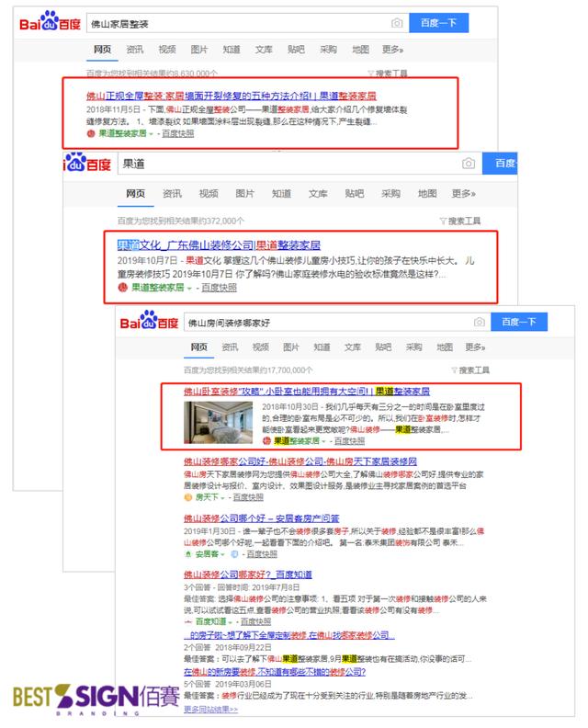This screenshot has height=728, width=588.
Task: Click 百度知道 paw icon in source line
Action: coord(188,621)
